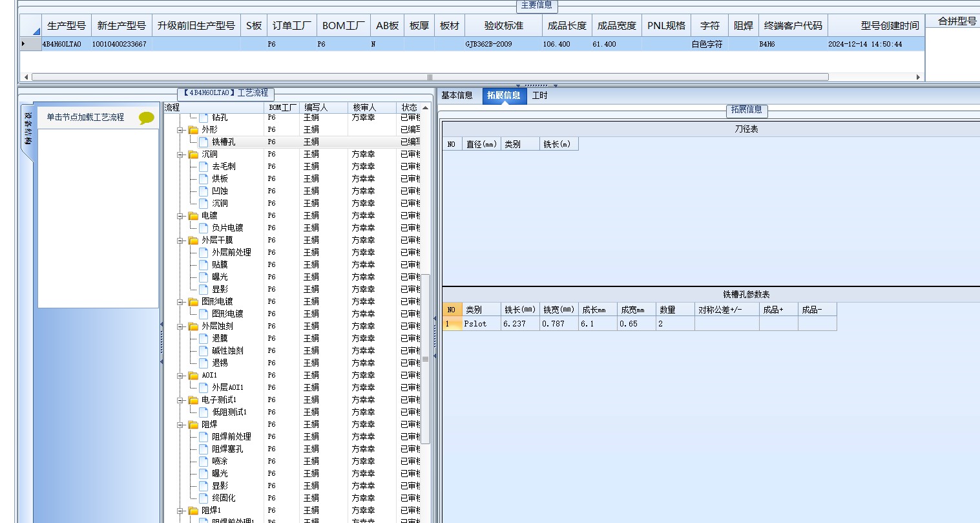Click the 新生产型号 column header
980x523 pixels.
(121, 25)
